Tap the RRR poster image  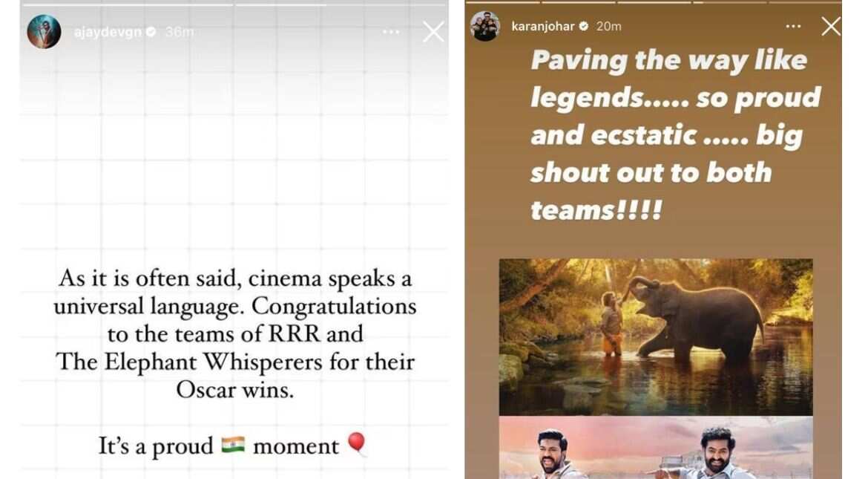(656, 448)
